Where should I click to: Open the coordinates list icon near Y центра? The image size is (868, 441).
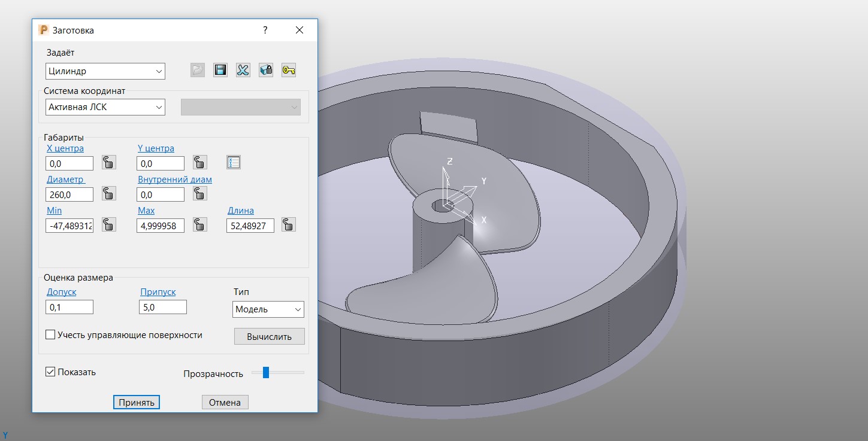234,162
